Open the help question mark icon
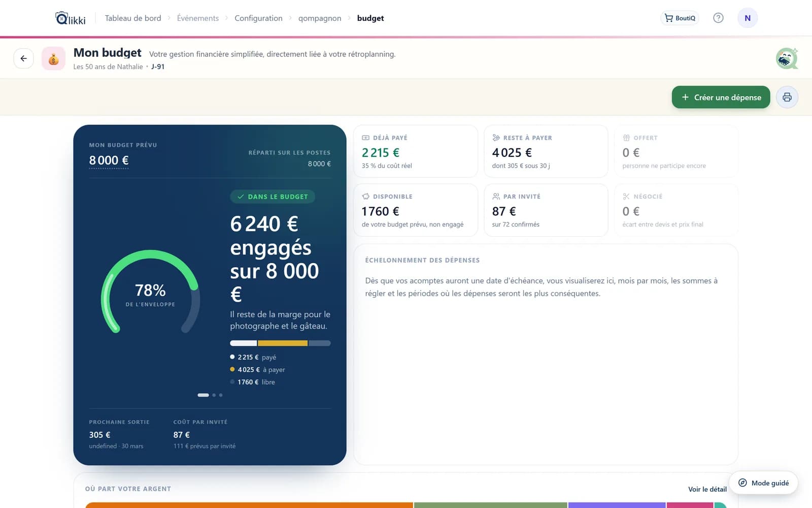The image size is (812, 508). pos(718,18)
